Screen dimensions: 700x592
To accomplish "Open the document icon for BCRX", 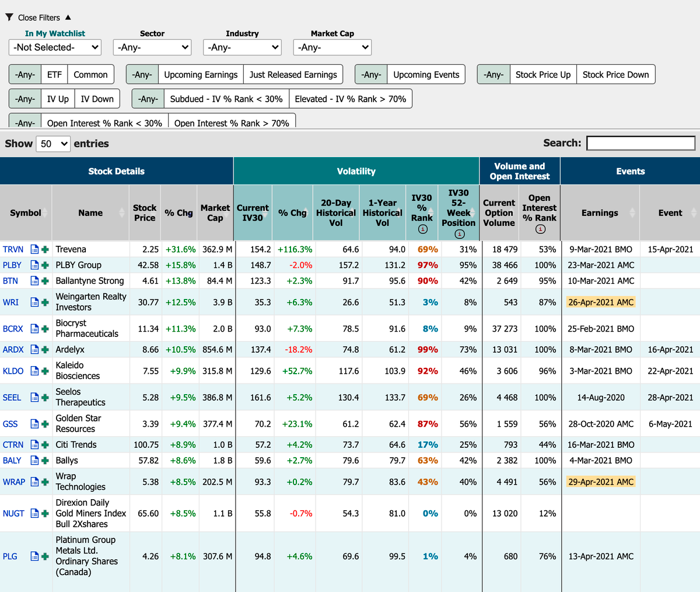I will (34, 329).
